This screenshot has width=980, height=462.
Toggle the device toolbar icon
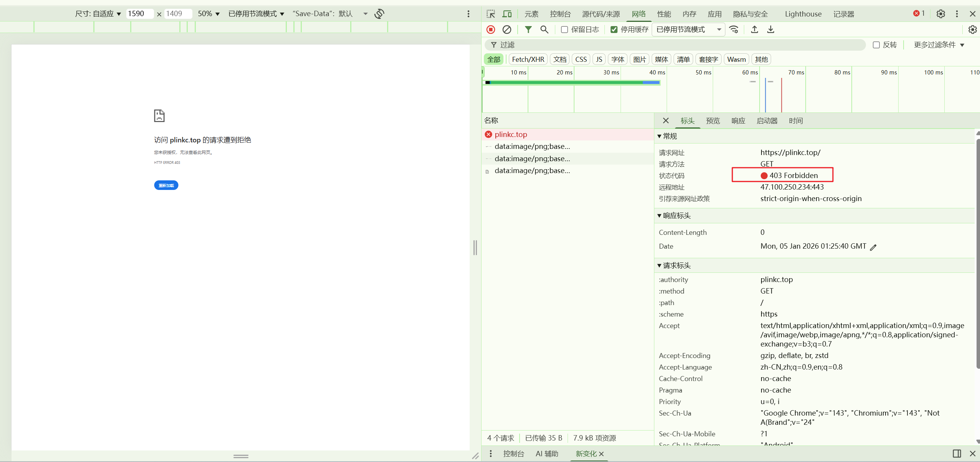click(507, 14)
